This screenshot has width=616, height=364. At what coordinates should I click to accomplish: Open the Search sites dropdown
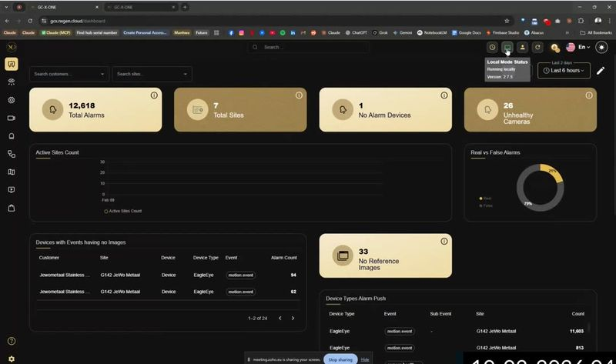152,74
